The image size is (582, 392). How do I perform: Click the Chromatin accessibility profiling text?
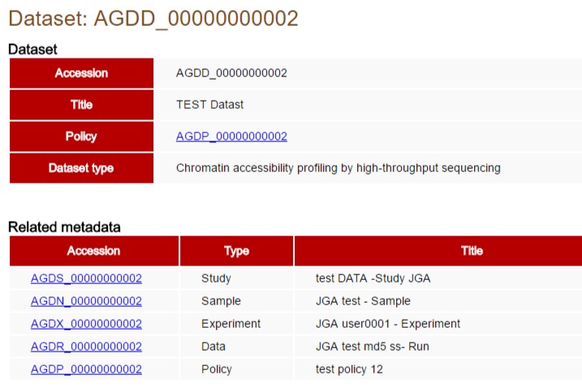(x=338, y=168)
